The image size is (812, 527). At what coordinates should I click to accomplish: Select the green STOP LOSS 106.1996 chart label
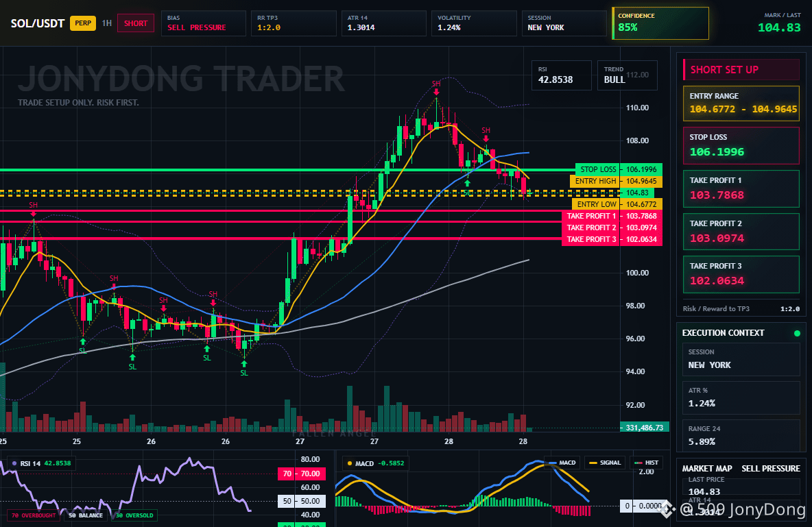(619, 169)
